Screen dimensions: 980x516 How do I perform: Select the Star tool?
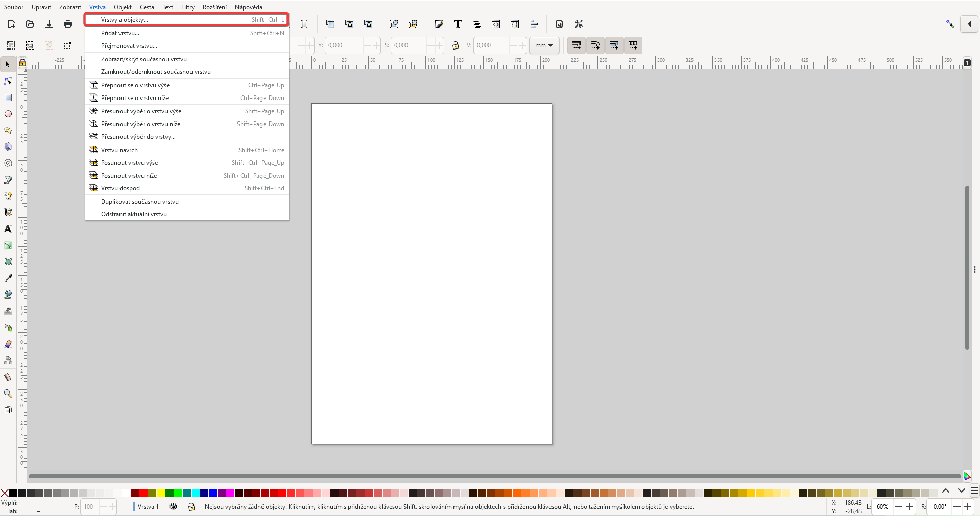point(8,131)
